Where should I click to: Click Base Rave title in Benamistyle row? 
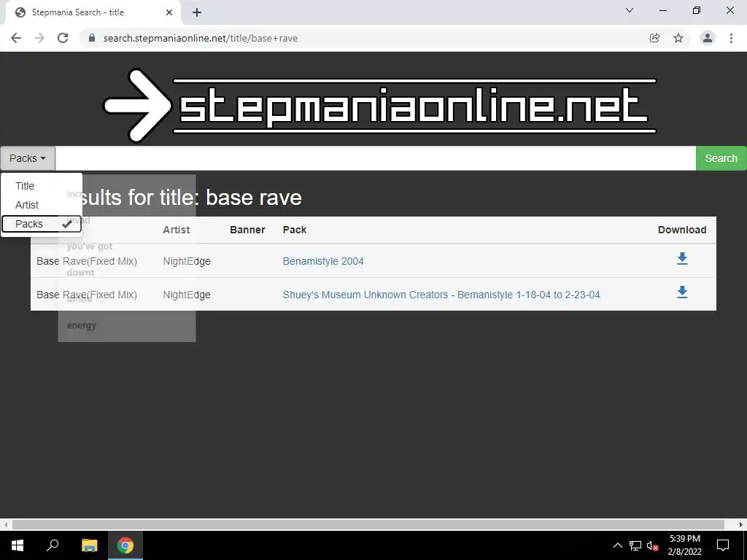[x=87, y=261]
